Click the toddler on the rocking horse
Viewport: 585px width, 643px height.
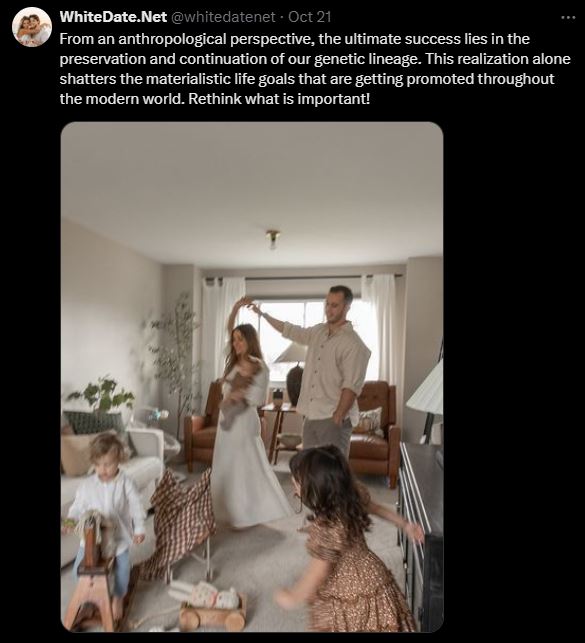[x=108, y=508]
